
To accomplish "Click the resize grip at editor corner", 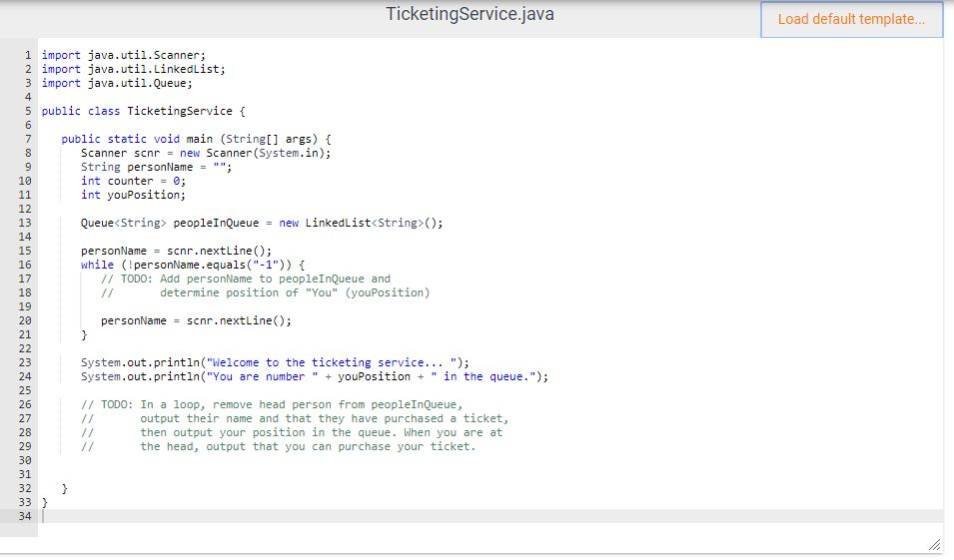I will click(934, 544).
